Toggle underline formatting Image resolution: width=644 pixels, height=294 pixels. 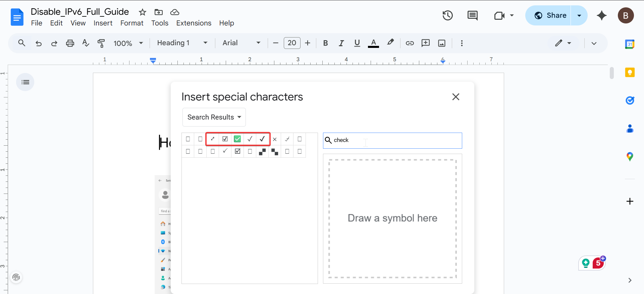coord(357,43)
